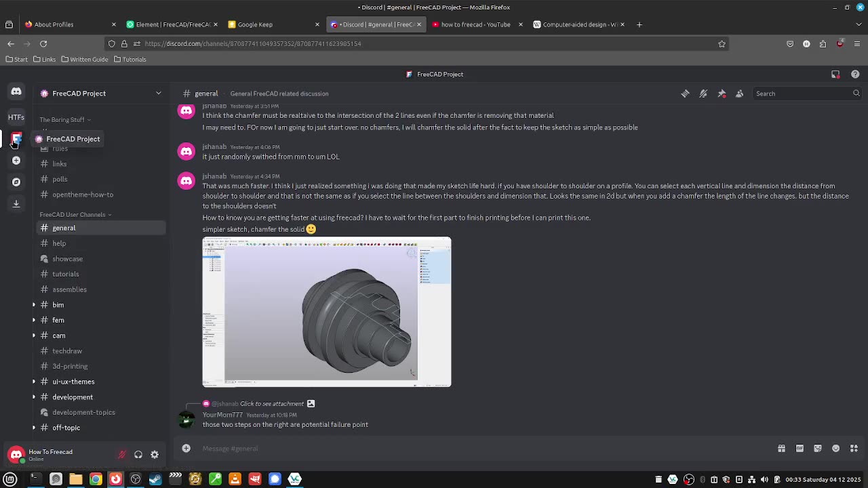Toggle notification settings bell icon
Screen dimensions: 868x488
point(703,94)
